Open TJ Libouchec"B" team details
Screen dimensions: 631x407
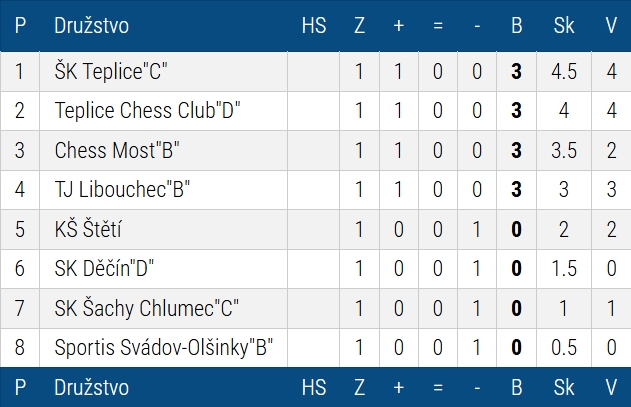tap(123, 190)
